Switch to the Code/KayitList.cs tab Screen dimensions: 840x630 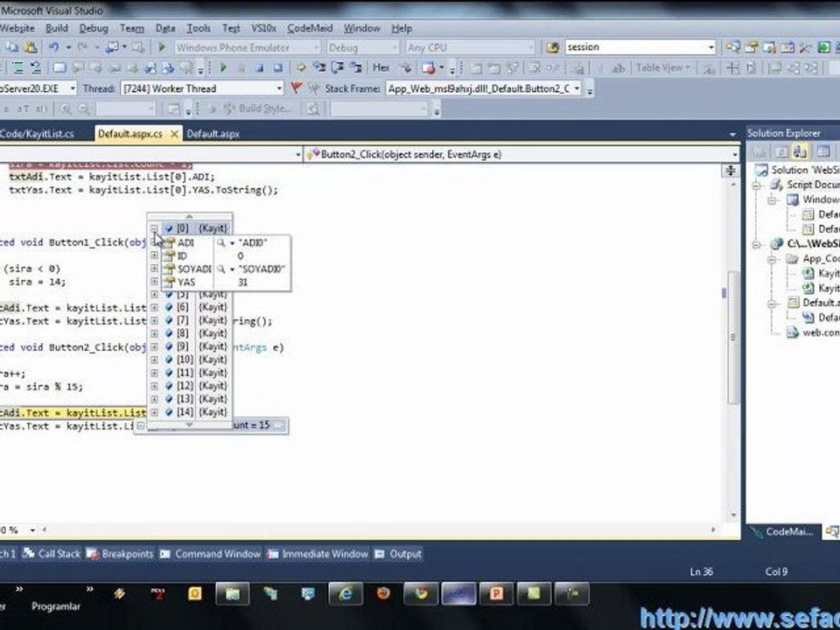37,134
